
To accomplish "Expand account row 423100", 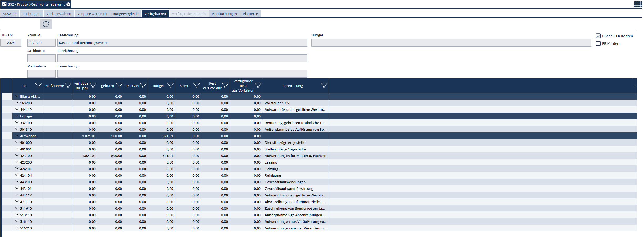I will pos(17,156).
